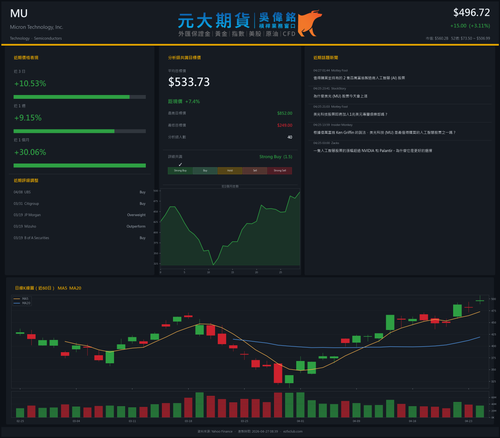
Task: Click the Insider Monkey news source line
Action: [x=333, y=125]
